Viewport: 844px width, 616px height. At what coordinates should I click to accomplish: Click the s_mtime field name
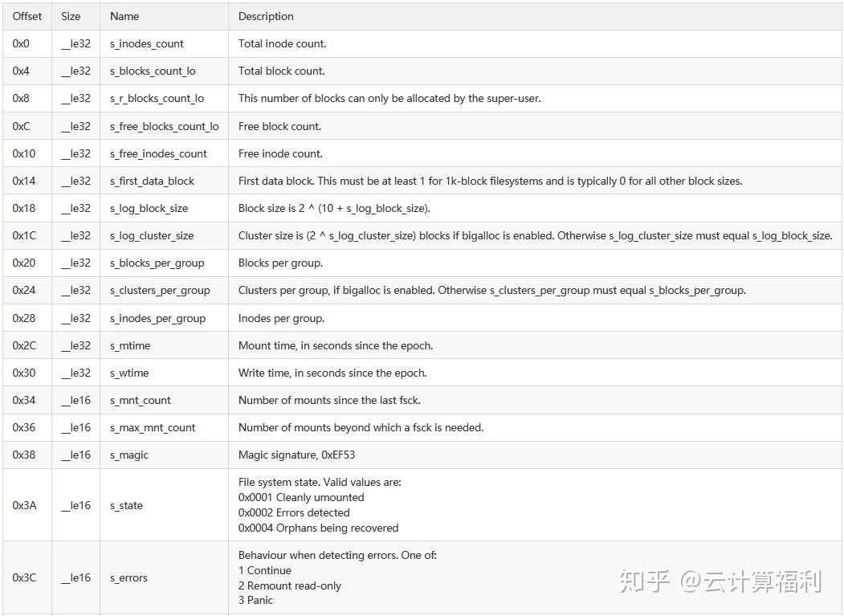pyautogui.click(x=130, y=345)
